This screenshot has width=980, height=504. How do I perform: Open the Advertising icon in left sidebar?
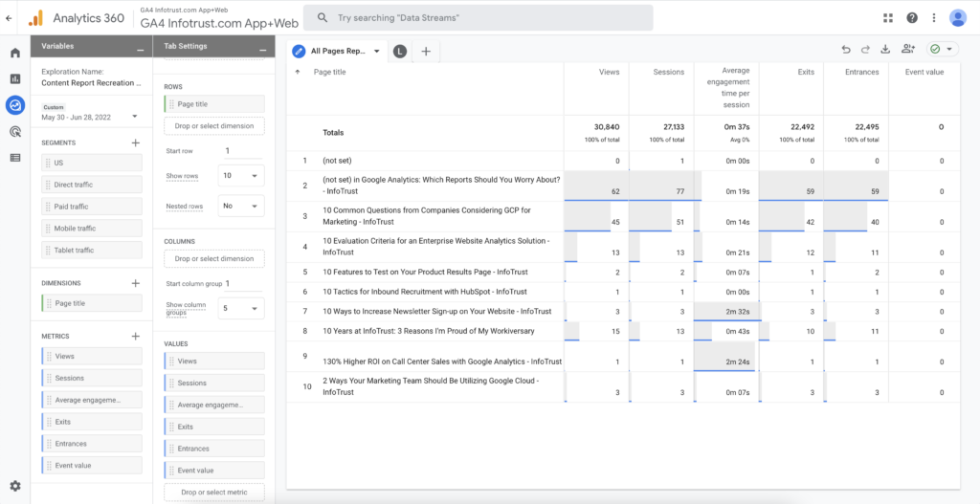[x=14, y=132]
